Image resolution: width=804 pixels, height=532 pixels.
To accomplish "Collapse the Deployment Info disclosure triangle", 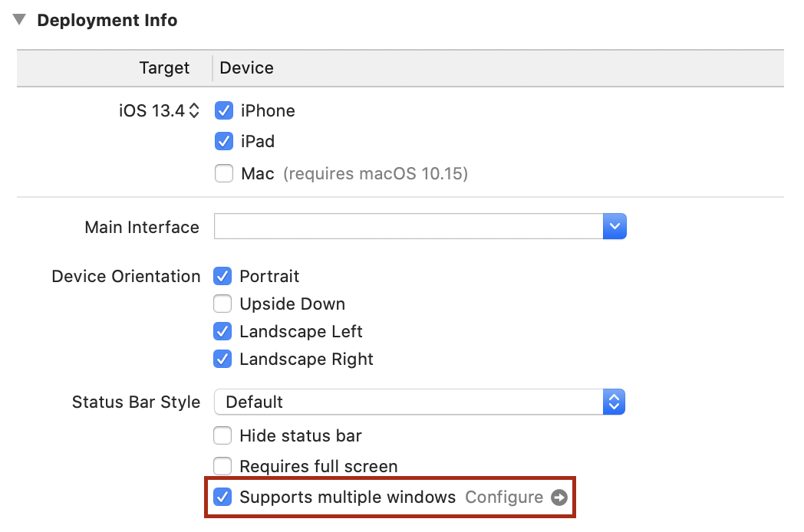I will click(x=19, y=20).
